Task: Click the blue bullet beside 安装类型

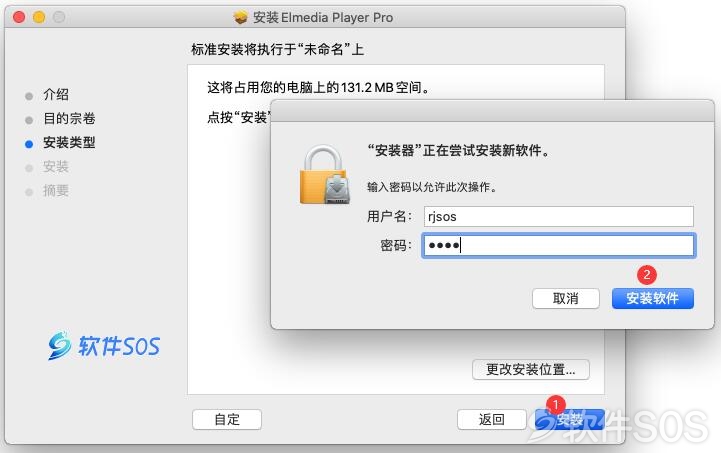Action: coord(29,144)
